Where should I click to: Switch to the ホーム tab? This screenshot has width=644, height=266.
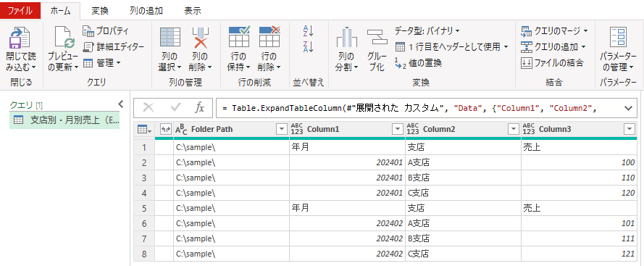[x=61, y=11]
